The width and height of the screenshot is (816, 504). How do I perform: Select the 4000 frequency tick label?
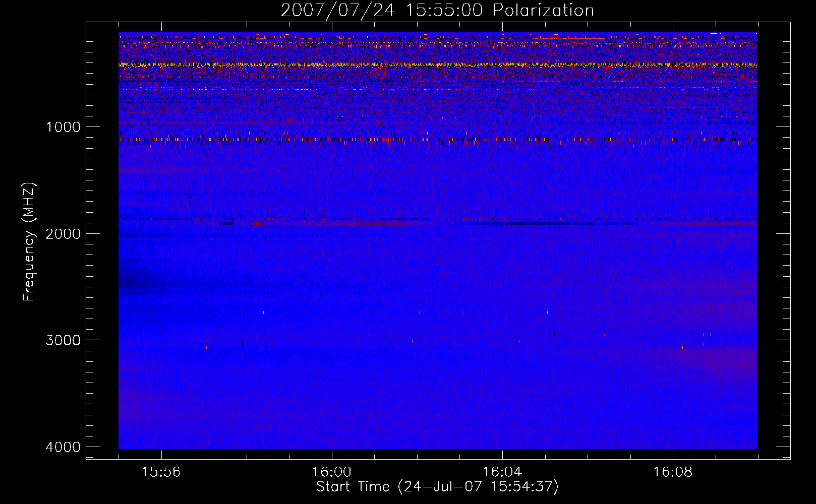[x=63, y=447]
